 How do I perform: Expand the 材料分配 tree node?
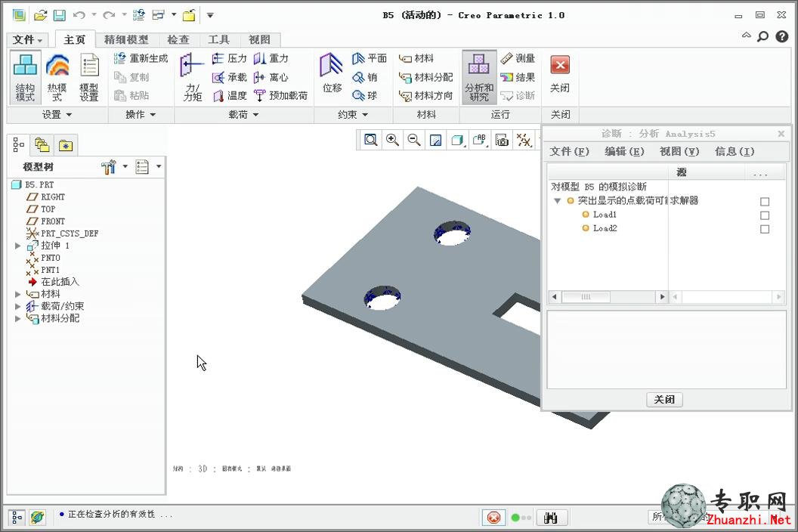(18, 319)
